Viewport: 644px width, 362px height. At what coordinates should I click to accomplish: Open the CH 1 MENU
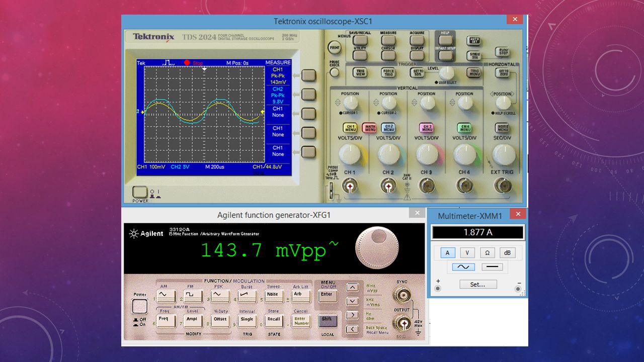[x=350, y=128]
